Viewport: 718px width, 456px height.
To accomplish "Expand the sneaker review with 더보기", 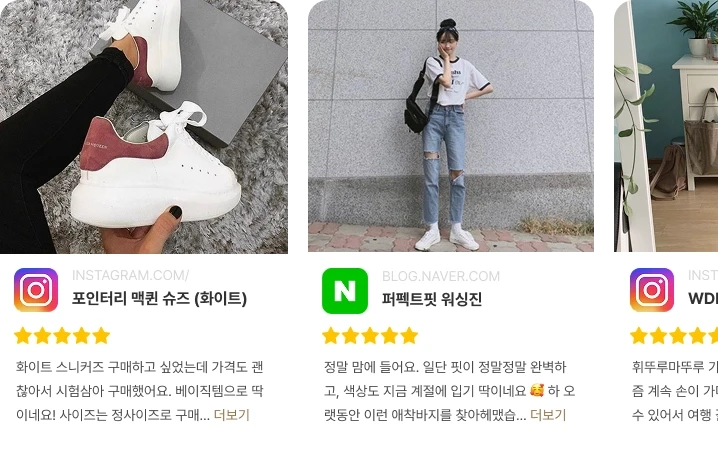I will coord(232,415).
